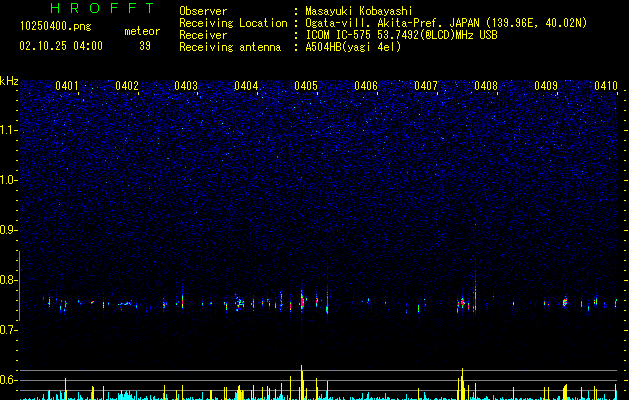Click the 0402 time marker

[x=127, y=86]
